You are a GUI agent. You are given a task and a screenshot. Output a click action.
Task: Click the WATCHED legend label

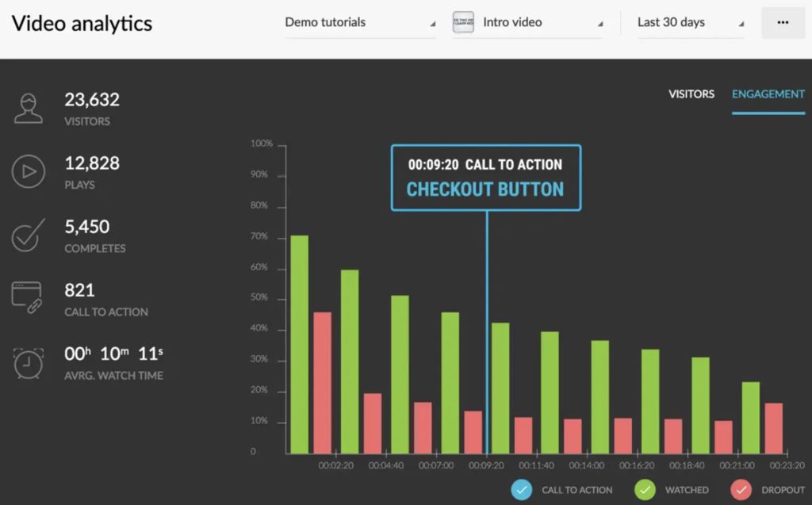[x=687, y=490]
